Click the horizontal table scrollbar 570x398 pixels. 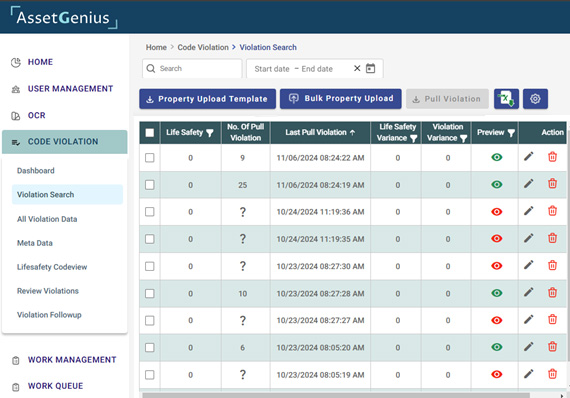(x=336, y=395)
